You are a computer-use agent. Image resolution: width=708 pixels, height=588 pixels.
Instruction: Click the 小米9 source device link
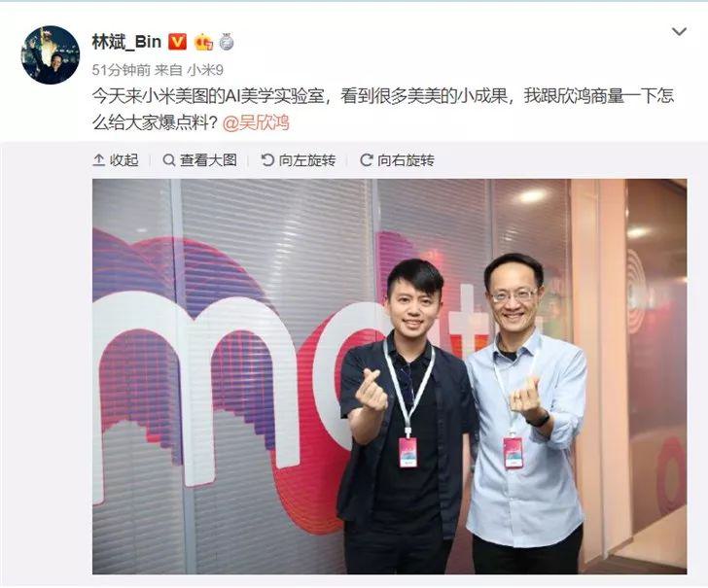(205, 70)
